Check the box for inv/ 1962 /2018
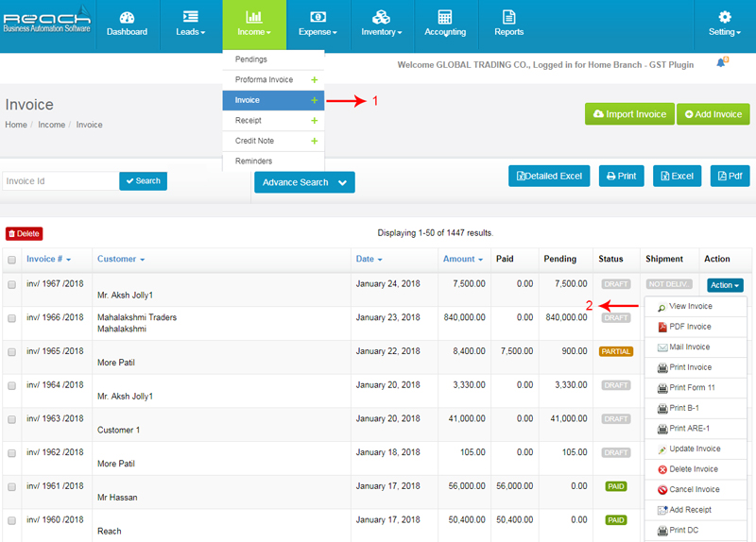This screenshot has width=756, height=542. (11, 453)
